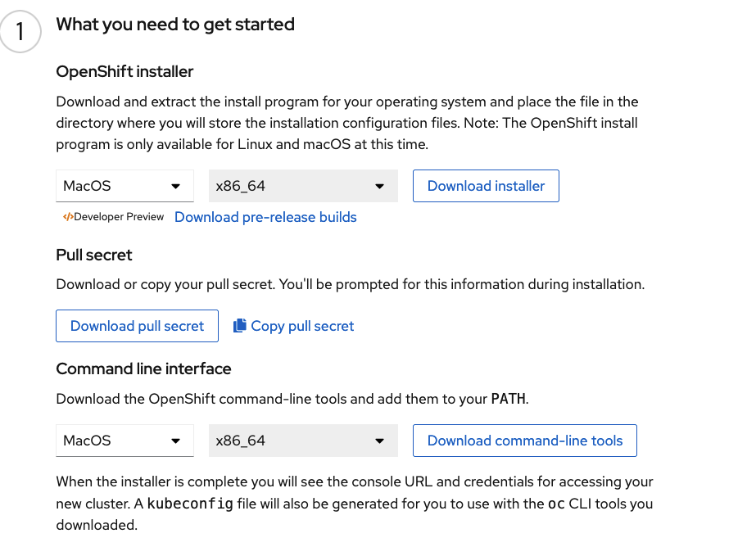Click the Download installer button
The image size is (756, 547).
486,186
